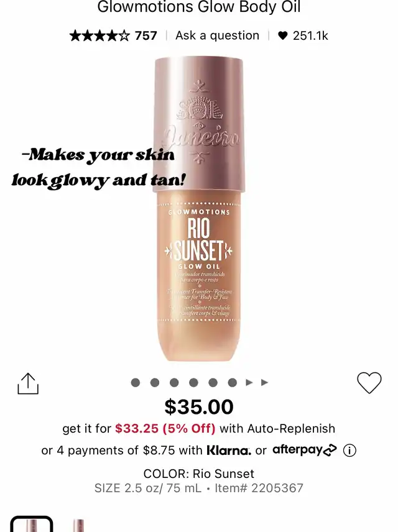Select the fourth image carousel dot
This screenshot has height=532, width=398.
(x=193, y=383)
